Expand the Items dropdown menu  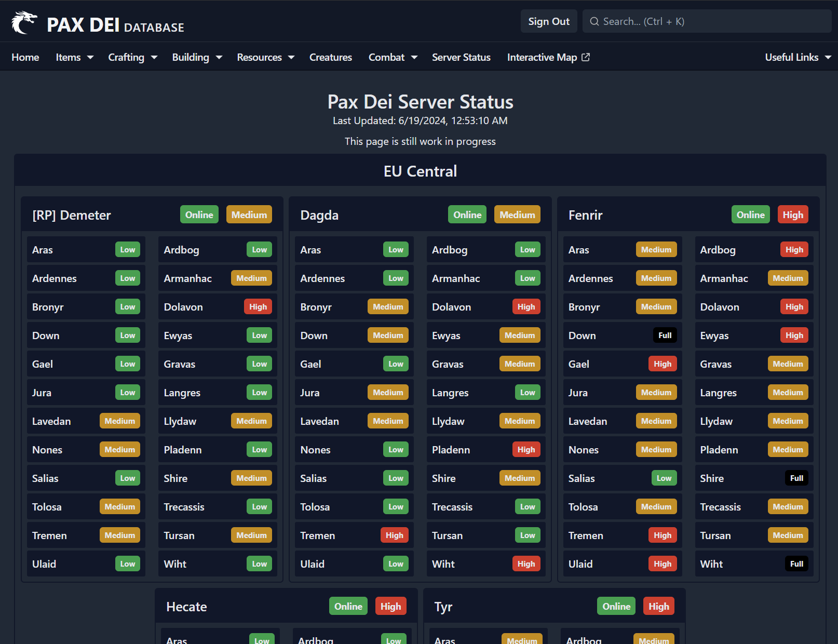coord(74,57)
